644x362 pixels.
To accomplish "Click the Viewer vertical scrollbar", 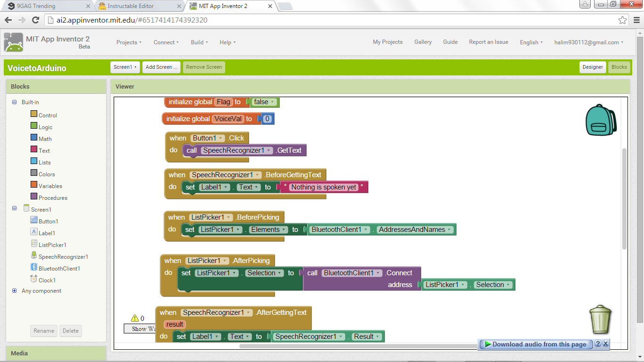I will tap(625, 198).
